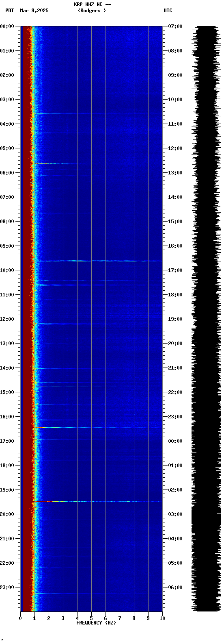This screenshot has height=644, width=224.
Task: Click the 06:00 UTC time label
Action: pos(175,587)
